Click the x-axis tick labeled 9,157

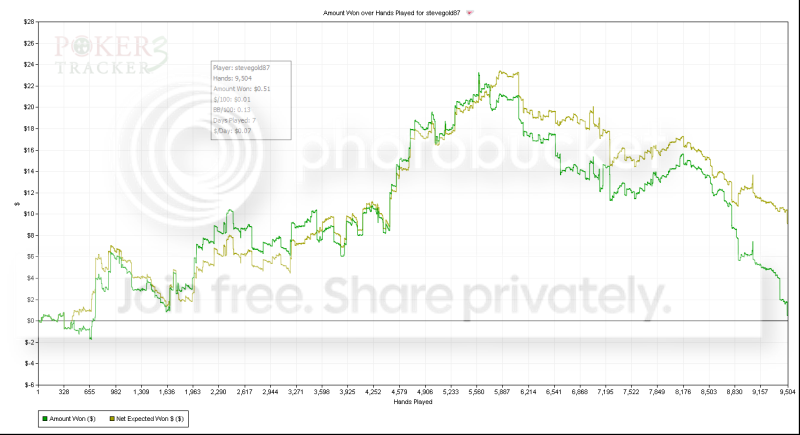point(760,392)
